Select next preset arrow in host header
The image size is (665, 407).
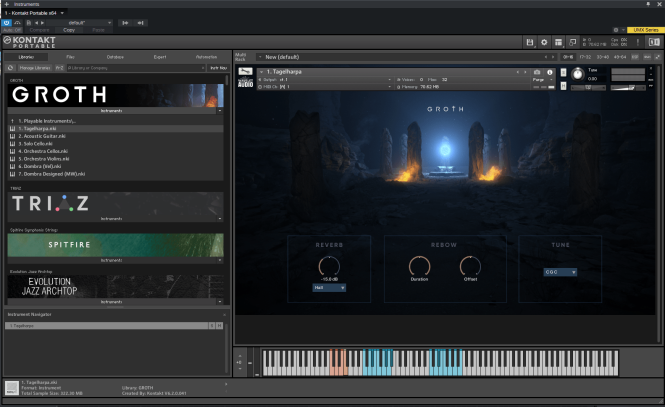pyautogui.click(x=42, y=23)
